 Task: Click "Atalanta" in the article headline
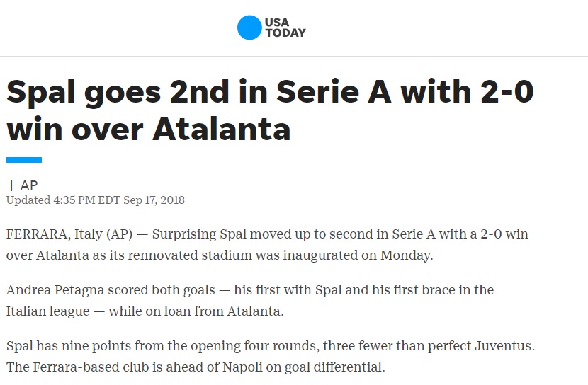point(222,130)
